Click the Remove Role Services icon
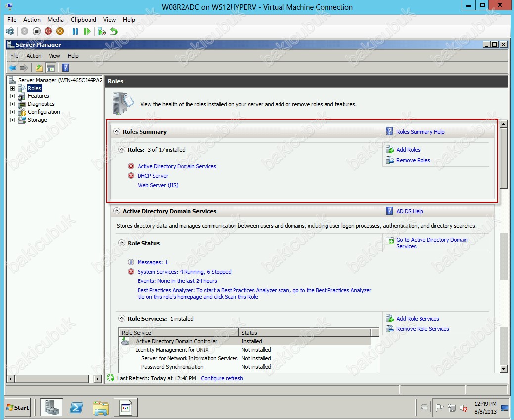514x420 pixels. tap(390, 328)
